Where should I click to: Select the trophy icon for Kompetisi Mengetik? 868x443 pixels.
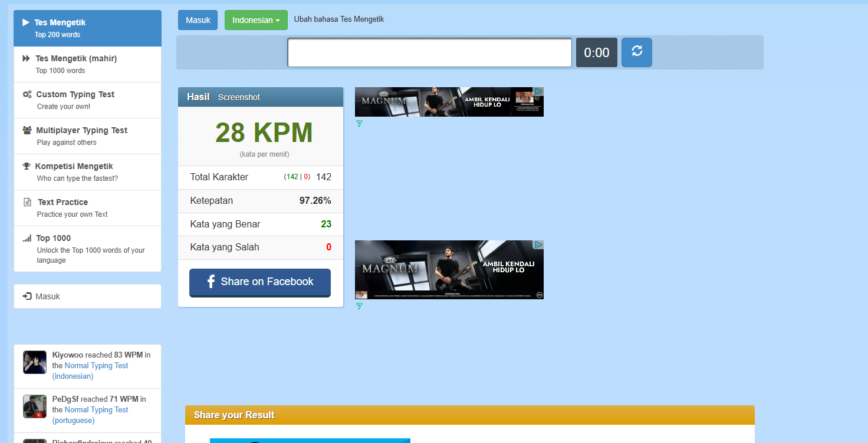click(25, 166)
